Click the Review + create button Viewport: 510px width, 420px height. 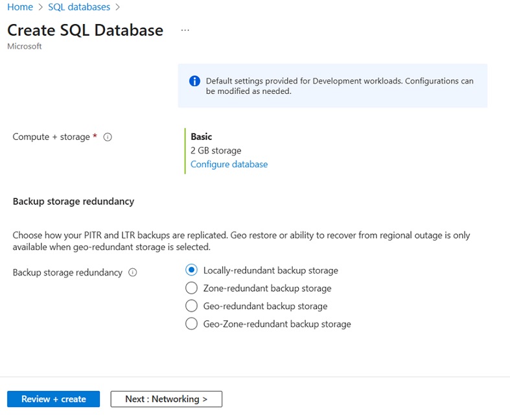coord(53,399)
